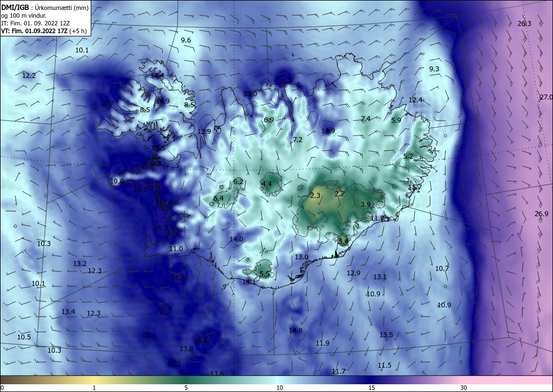Click the value 4.4 on the map
Viewport: 553px width, 392px height.
click(x=267, y=184)
